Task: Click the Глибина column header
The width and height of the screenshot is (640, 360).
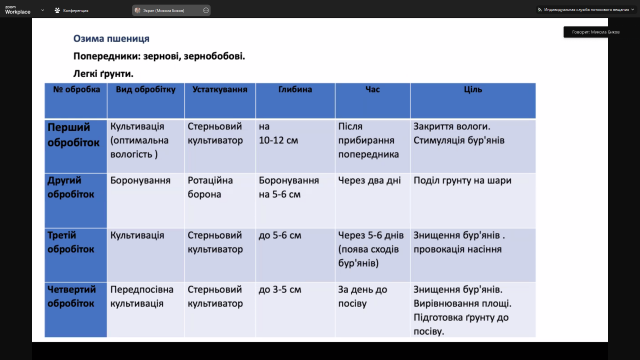Action: 295,89
